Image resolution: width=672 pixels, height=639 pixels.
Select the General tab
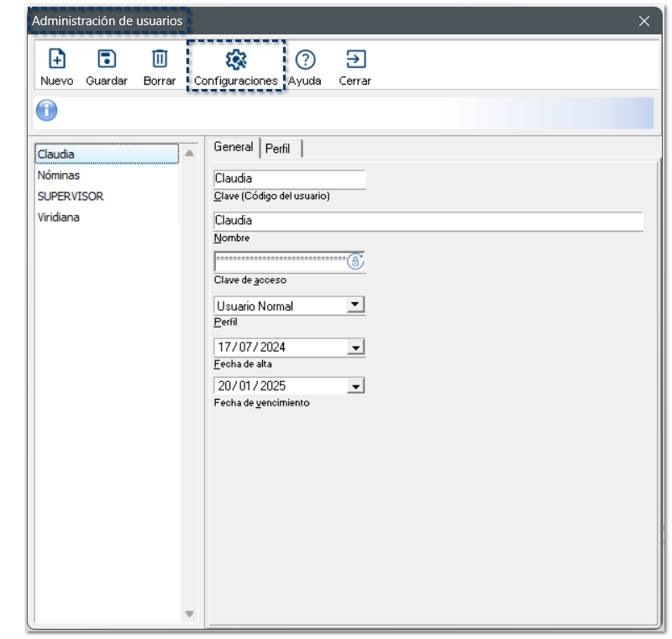coord(234,147)
